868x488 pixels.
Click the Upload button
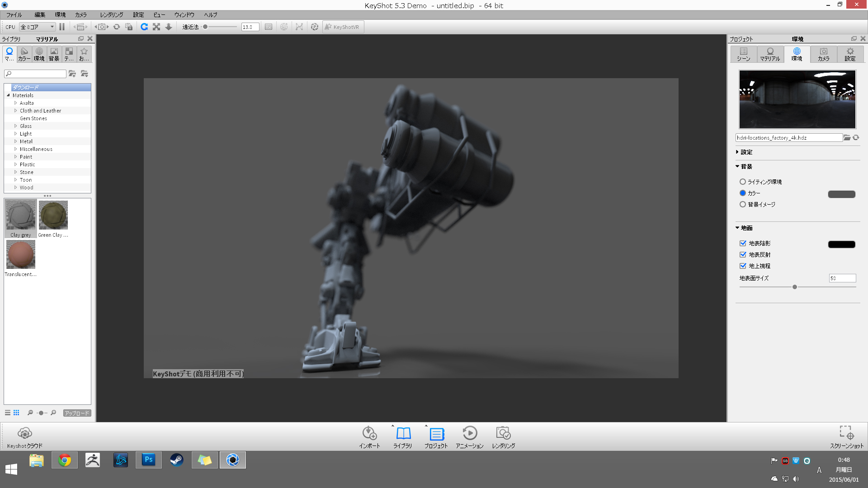click(x=77, y=413)
